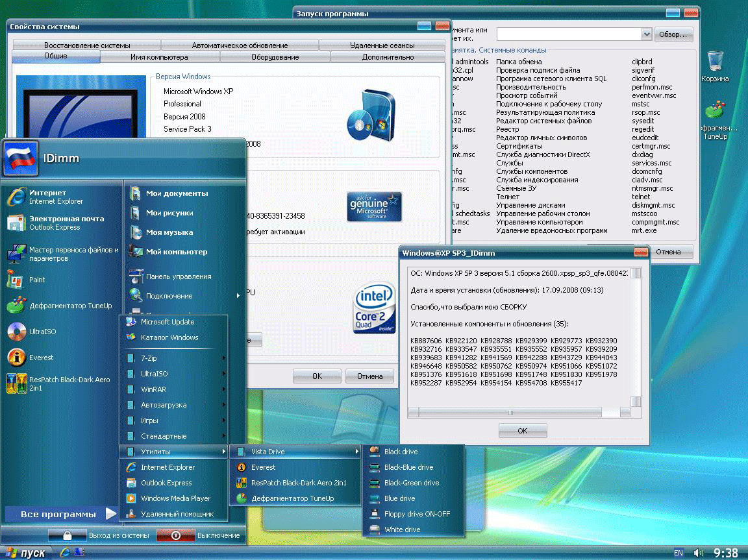
Task: Click Отмена in System Properties window
Action: 369,376
